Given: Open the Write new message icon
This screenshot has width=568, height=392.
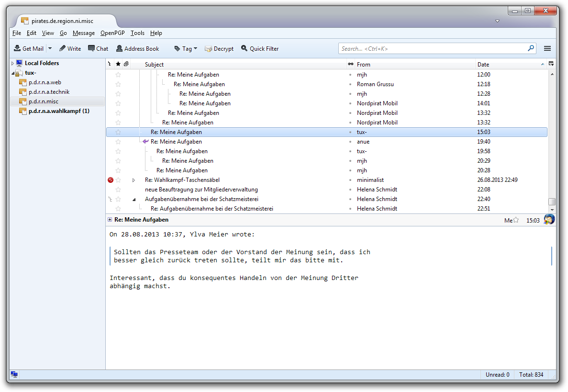Looking at the screenshot, I should coord(63,48).
